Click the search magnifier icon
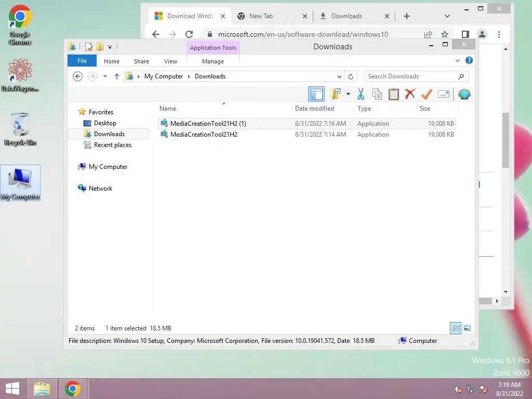This screenshot has height=399, width=532. [x=461, y=76]
